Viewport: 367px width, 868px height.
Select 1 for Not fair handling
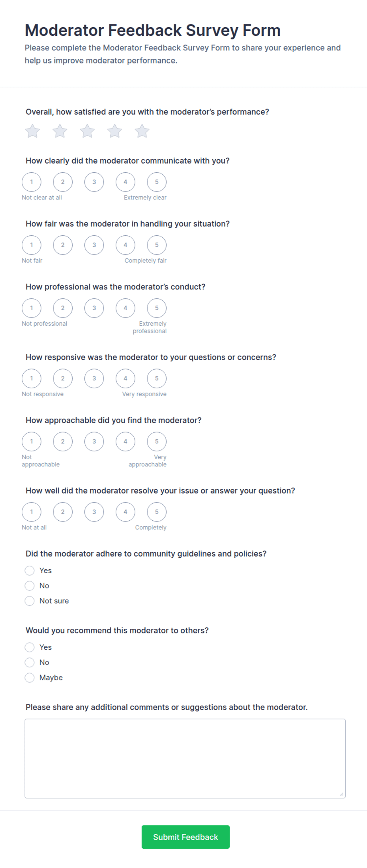click(x=32, y=245)
